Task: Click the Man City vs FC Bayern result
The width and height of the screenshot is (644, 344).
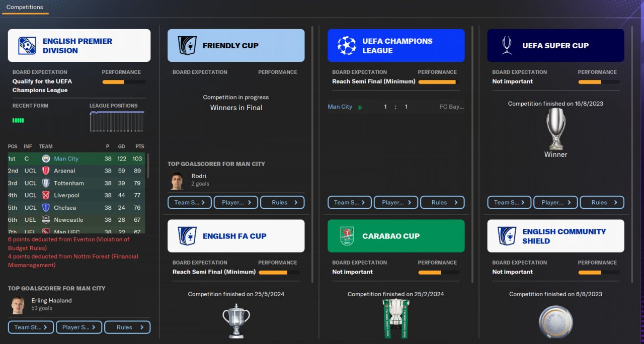Action: click(396, 107)
